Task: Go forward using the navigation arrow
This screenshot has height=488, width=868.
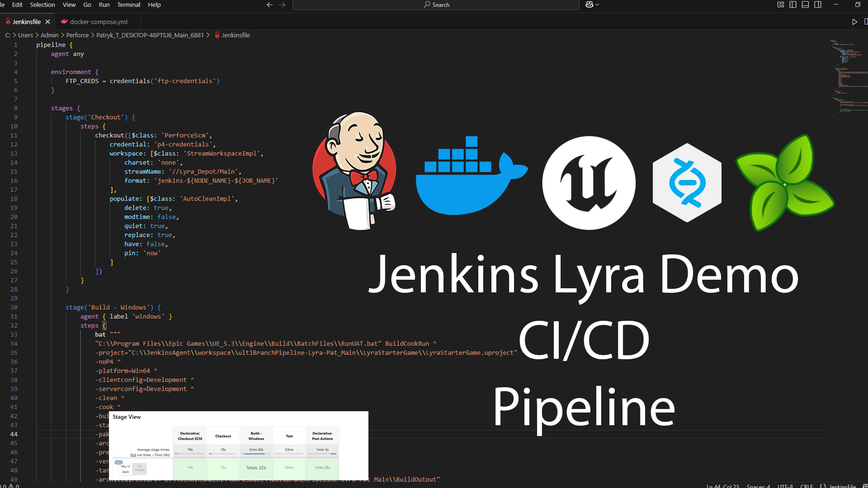Action: pyautogui.click(x=283, y=5)
